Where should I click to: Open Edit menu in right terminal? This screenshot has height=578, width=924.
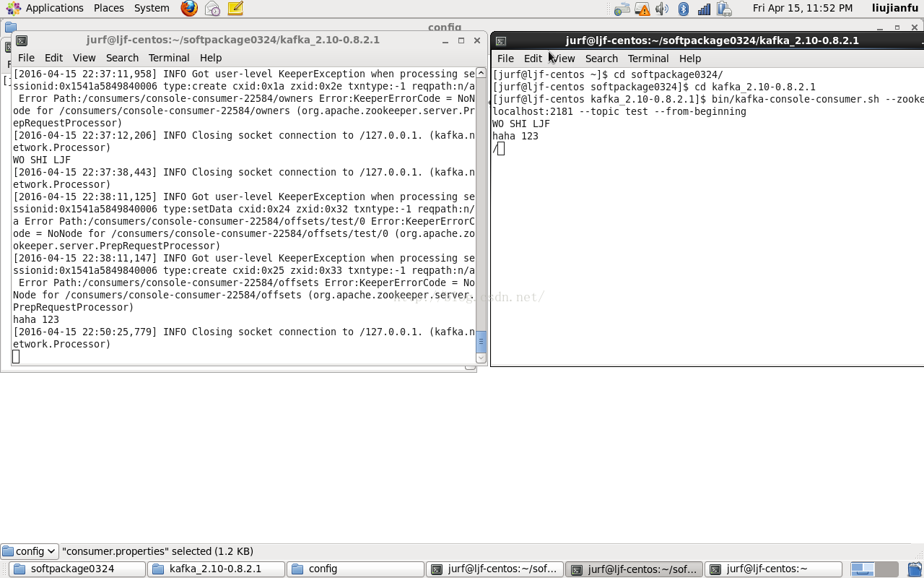[x=533, y=59]
